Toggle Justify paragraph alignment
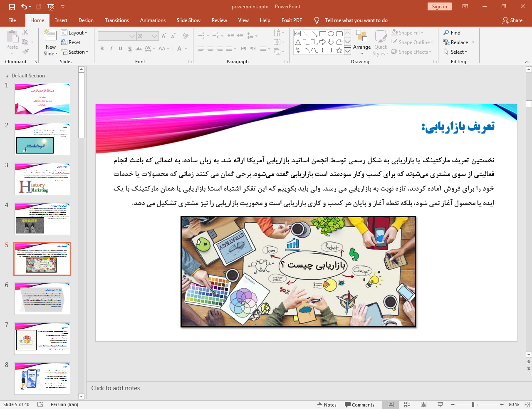The width and height of the screenshot is (532, 409). (x=229, y=49)
